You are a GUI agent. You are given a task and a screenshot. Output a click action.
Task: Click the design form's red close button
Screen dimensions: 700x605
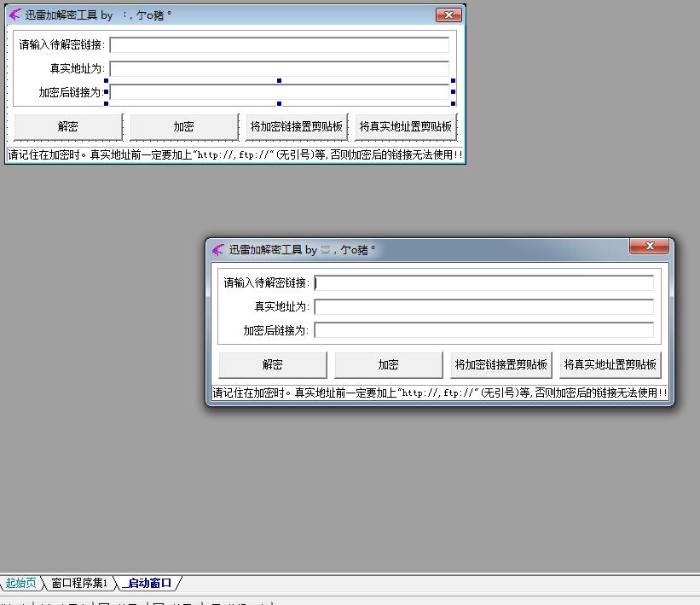(x=448, y=15)
